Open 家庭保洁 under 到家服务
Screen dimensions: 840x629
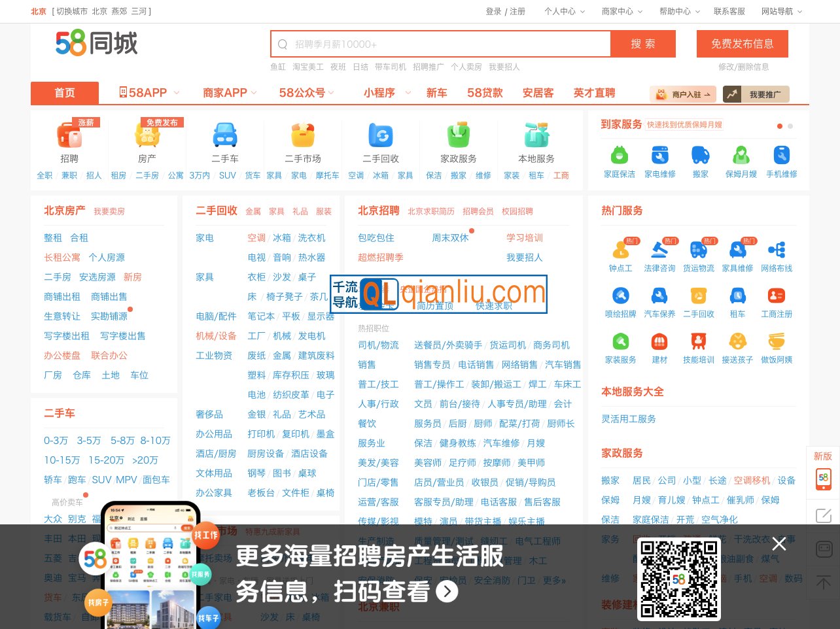tap(619, 155)
